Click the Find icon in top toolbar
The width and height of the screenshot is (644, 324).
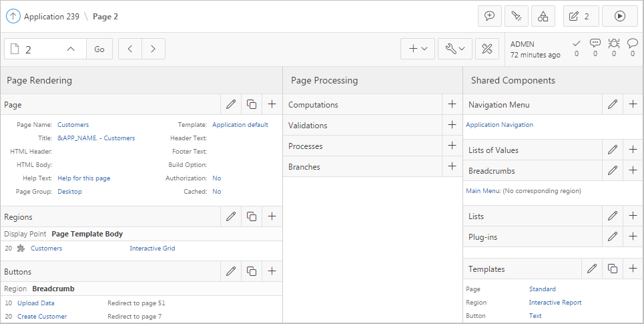pyautogui.click(x=516, y=16)
